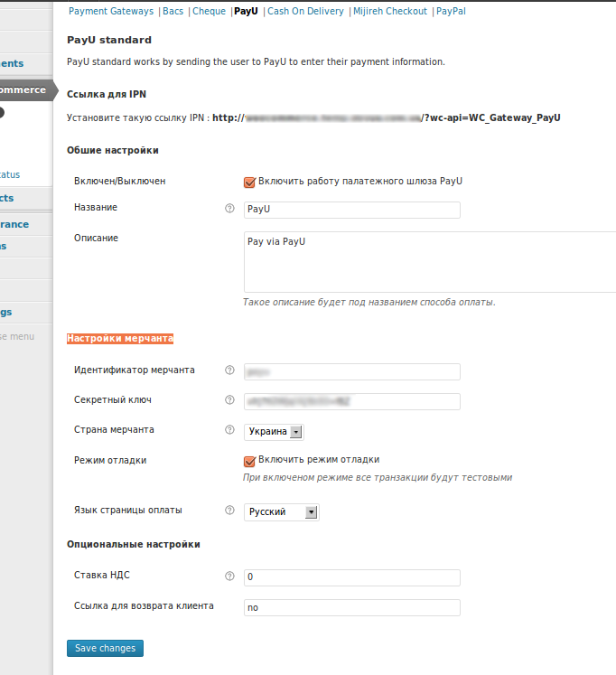Click the Save changes button
The width and height of the screenshot is (616, 675).
(105, 648)
